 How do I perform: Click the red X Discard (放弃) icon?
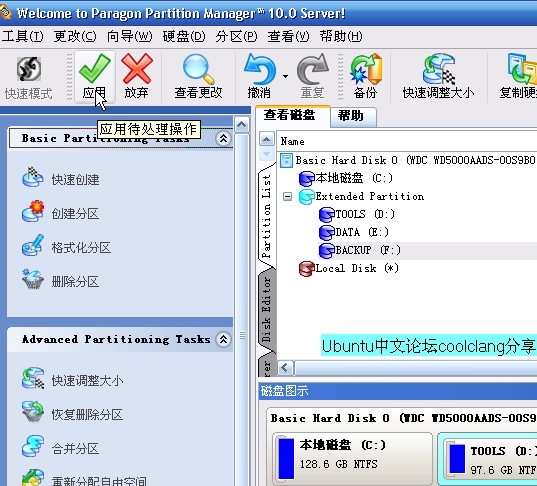(137, 69)
